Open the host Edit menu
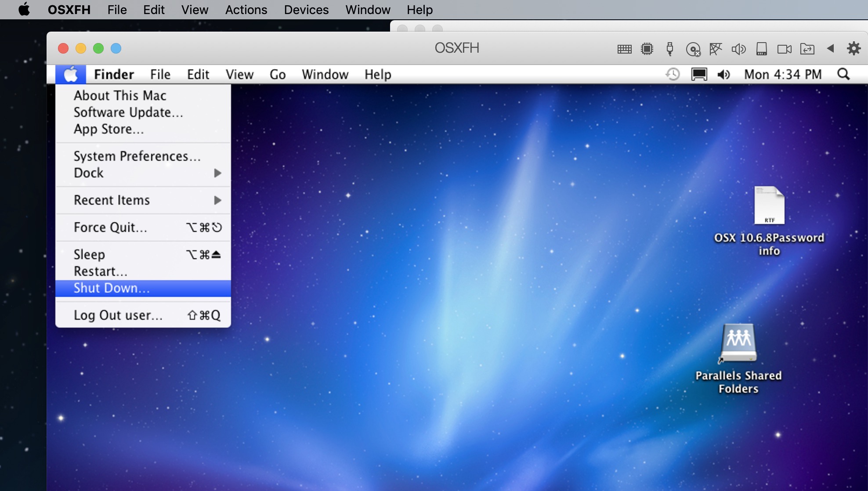This screenshot has height=491, width=868. click(154, 10)
